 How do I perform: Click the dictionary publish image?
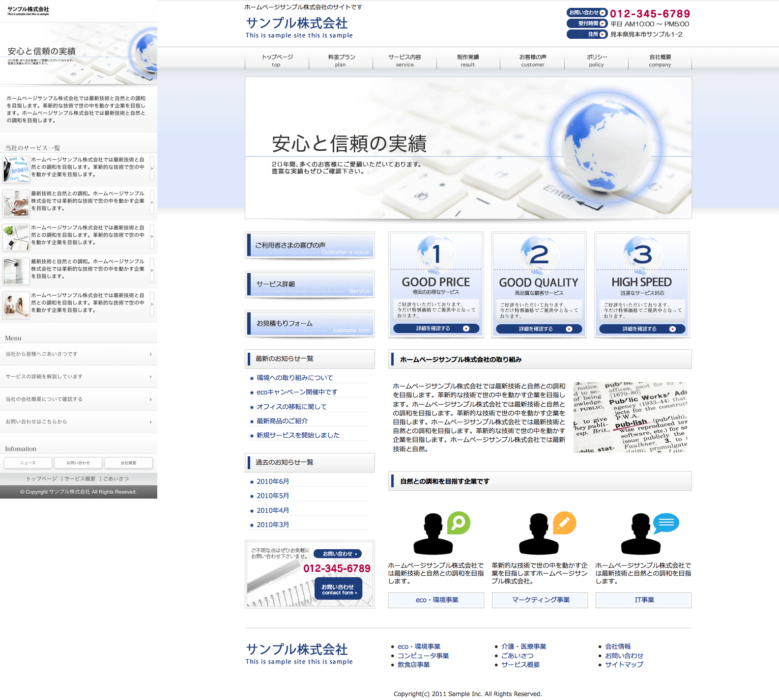[630, 417]
